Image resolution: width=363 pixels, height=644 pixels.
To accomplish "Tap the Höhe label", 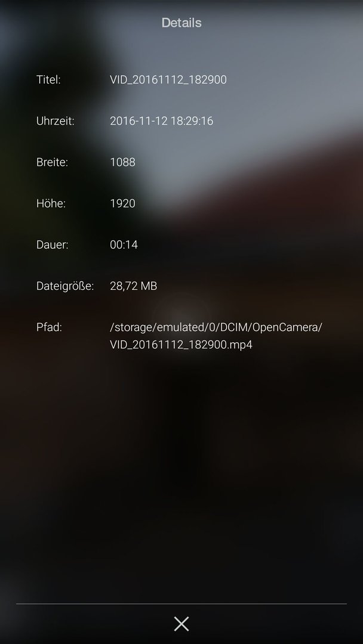I will pos(51,203).
